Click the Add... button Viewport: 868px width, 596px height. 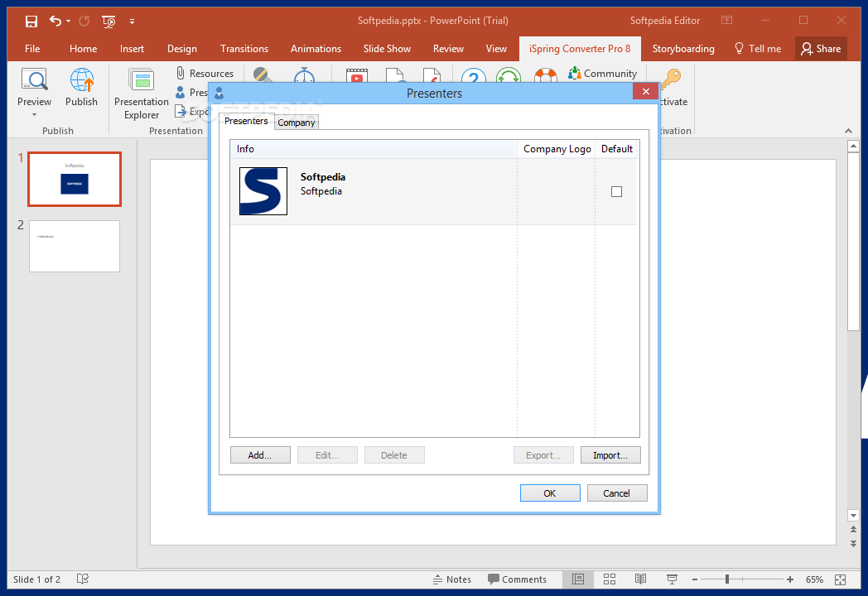[260, 455]
